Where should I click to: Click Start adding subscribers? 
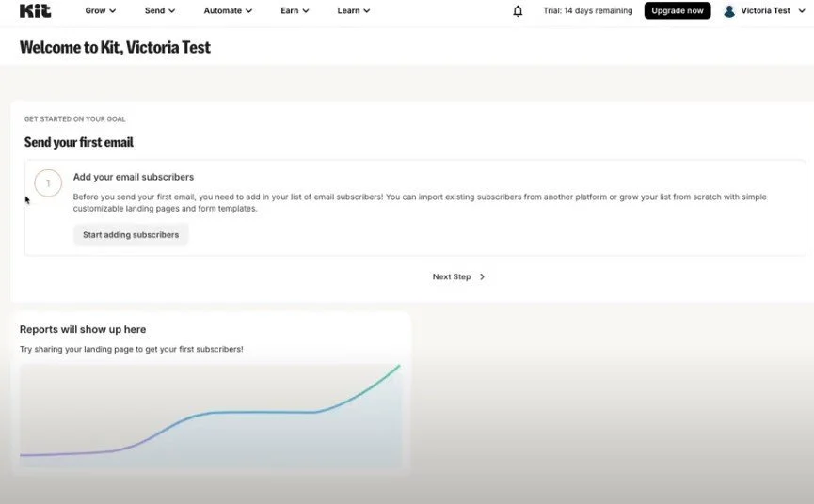tap(131, 235)
